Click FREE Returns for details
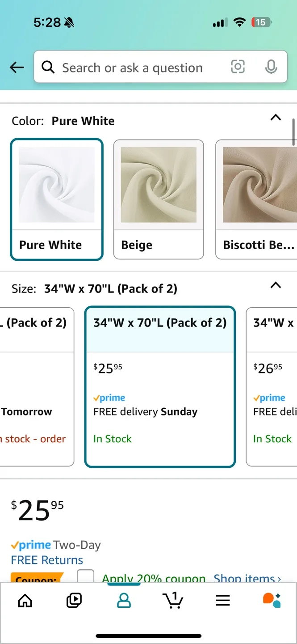Viewport: 297px width, 644px height. 47,559
